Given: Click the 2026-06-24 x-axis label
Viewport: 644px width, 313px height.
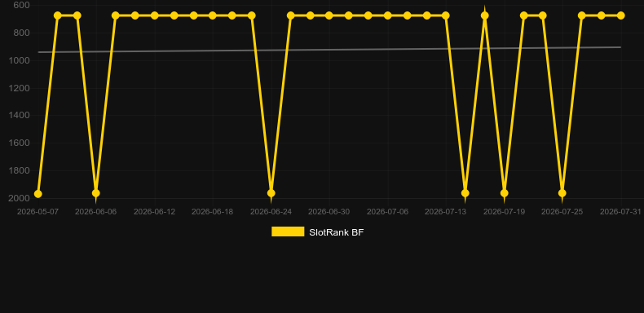Looking at the screenshot, I should point(271,212).
